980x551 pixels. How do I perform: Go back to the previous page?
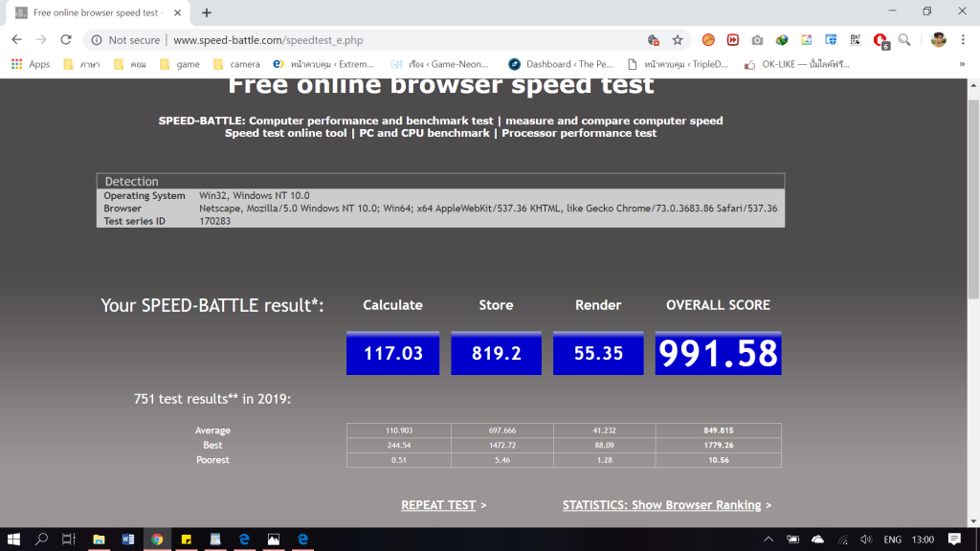click(x=17, y=40)
